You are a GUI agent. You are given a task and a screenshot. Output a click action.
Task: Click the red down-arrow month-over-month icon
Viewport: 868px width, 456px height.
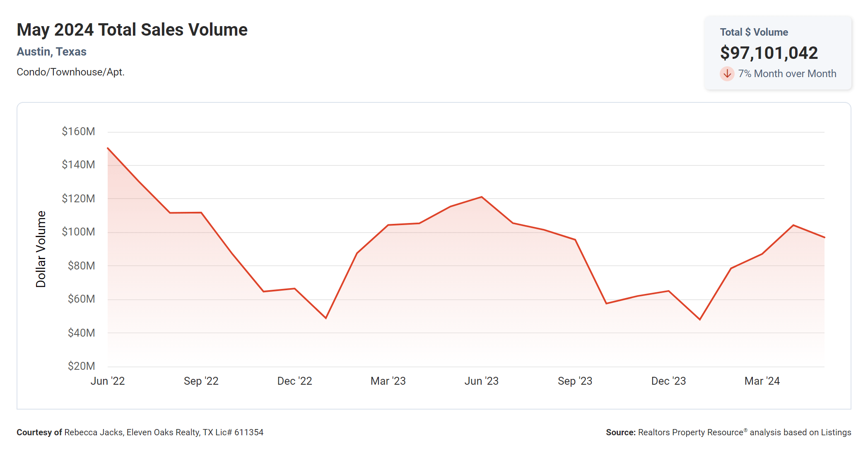(727, 74)
